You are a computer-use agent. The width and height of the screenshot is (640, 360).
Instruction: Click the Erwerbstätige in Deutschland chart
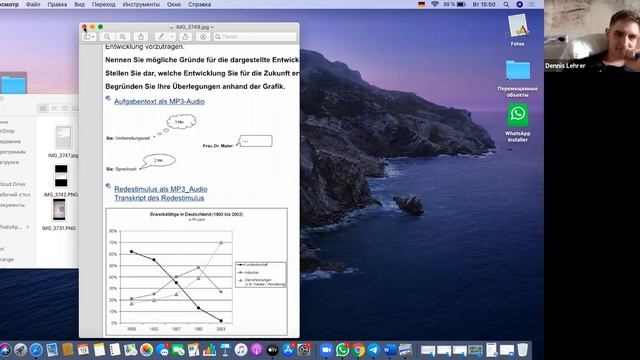pyautogui.click(x=196, y=272)
